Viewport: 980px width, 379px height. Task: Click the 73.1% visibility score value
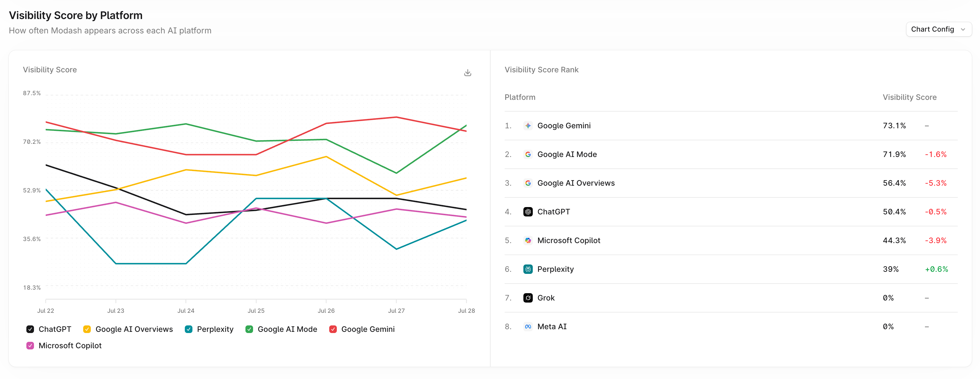pyautogui.click(x=894, y=126)
